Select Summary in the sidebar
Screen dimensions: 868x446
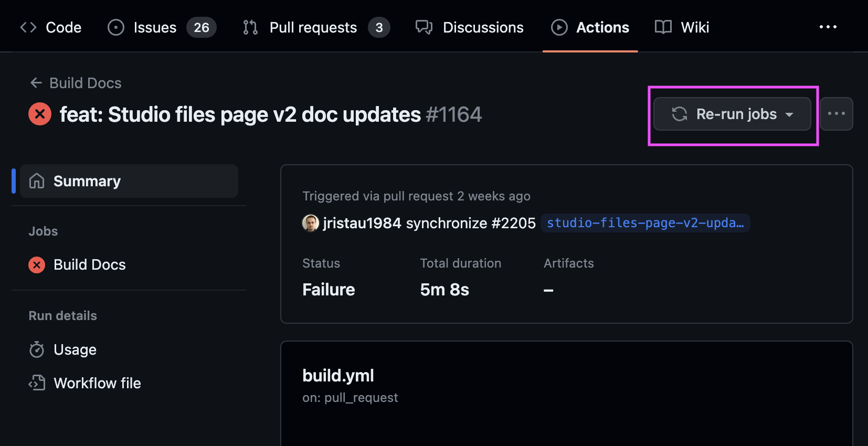[87, 181]
